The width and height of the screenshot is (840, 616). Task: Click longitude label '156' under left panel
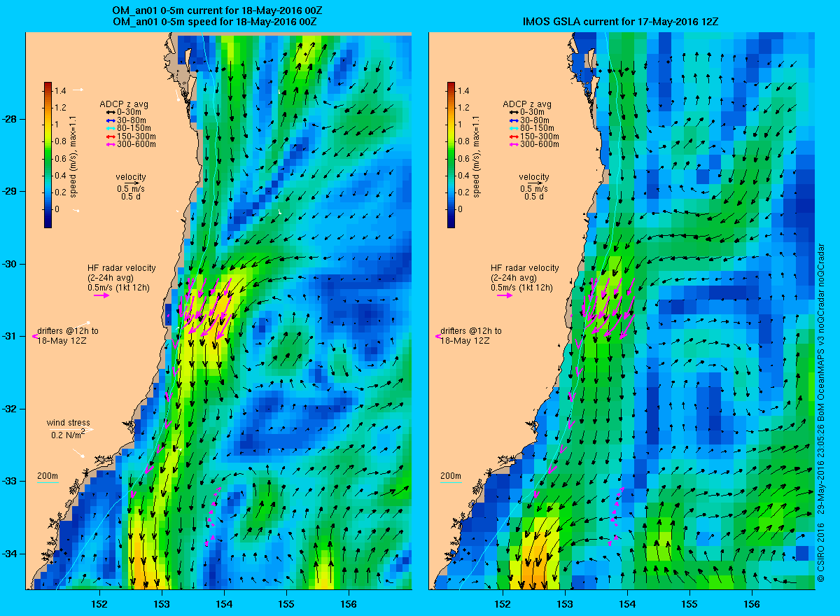(349, 603)
